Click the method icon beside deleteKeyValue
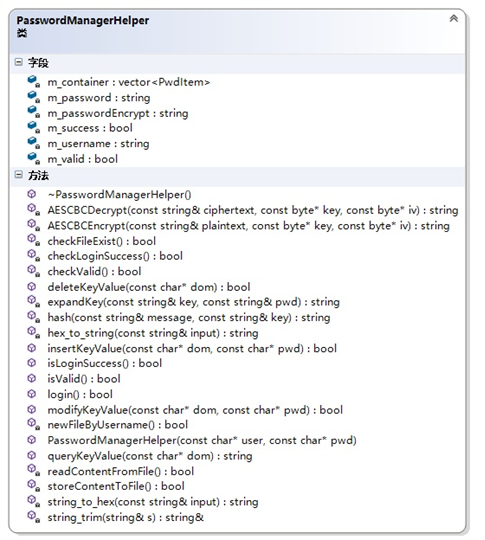This screenshot has width=485, height=540. point(32,287)
